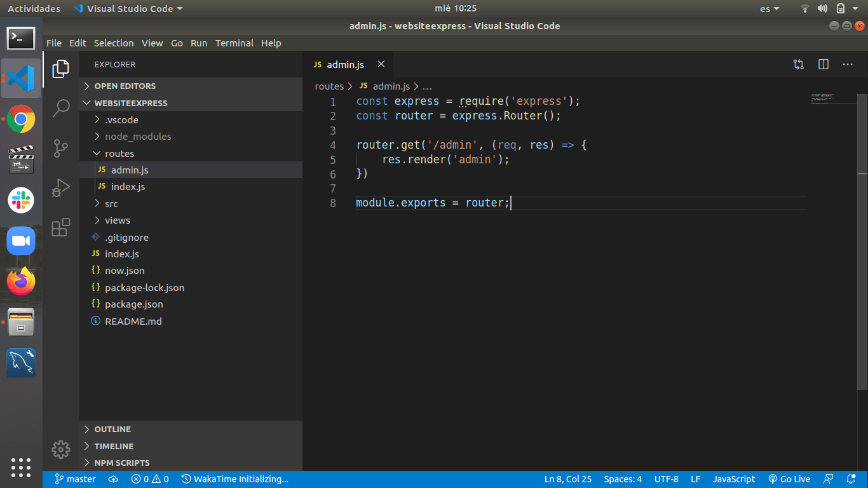Open MySQL Workbench from the dock
868x488 pixels.
click(x=21, y=363)
